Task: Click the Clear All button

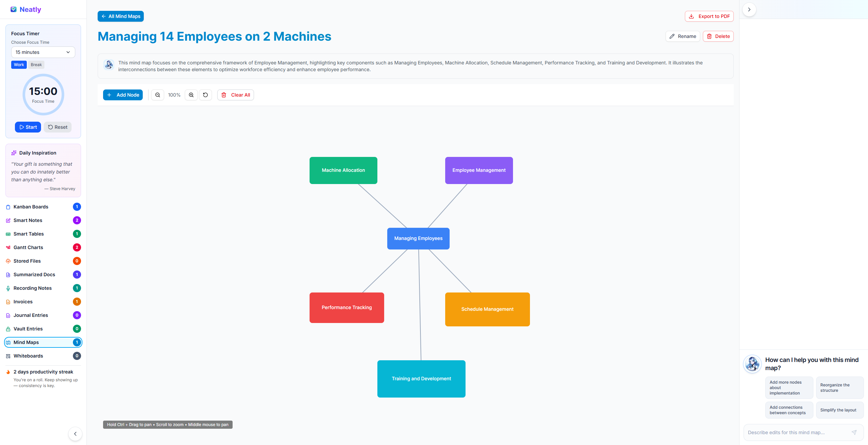Action: (235, 95)
